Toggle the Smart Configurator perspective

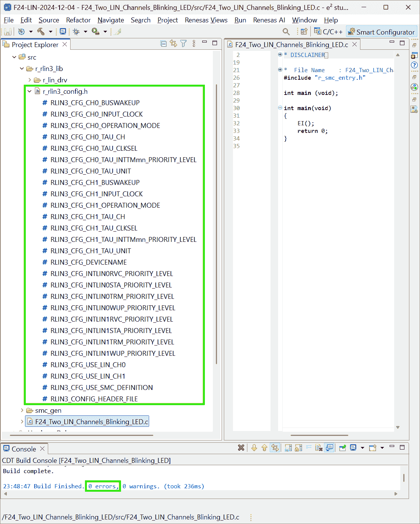[x=381, y=32]
